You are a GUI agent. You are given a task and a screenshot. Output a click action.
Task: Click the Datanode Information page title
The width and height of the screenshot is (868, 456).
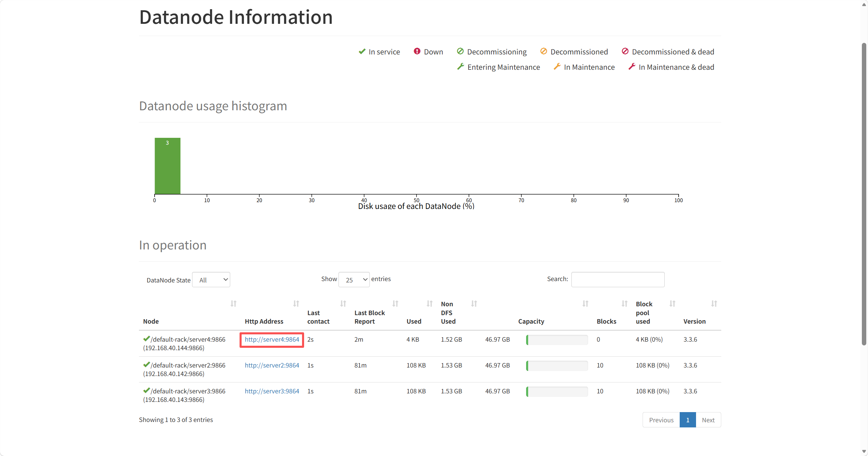pyautogui.click(x=236, y=17)
